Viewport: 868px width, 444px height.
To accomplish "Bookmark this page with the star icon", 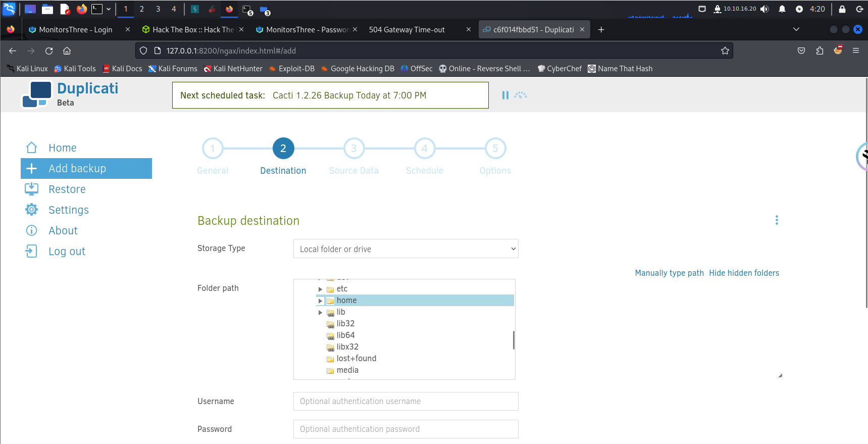I will [725, 51].
